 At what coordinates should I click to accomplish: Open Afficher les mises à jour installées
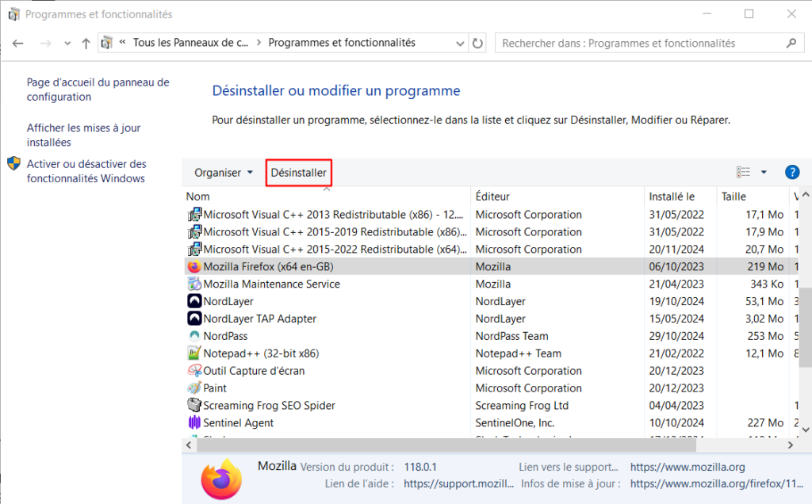point(83,135)
